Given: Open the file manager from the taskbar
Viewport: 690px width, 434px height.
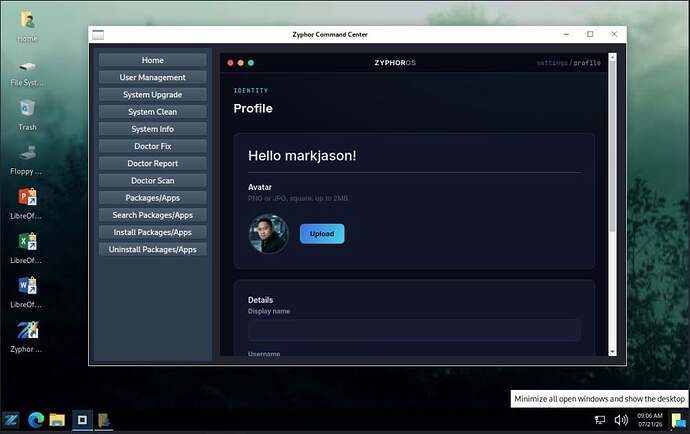Looking at the screenshot, I should click(x=57, y=420).
